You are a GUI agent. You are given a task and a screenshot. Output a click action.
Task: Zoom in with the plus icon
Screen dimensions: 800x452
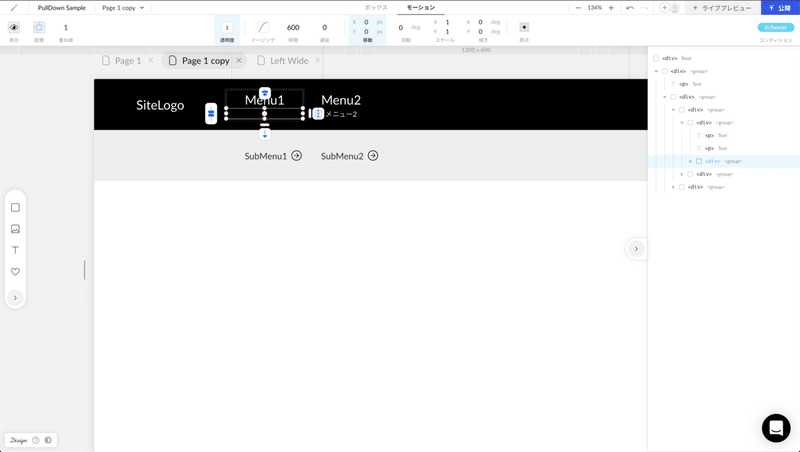[611, 8]
